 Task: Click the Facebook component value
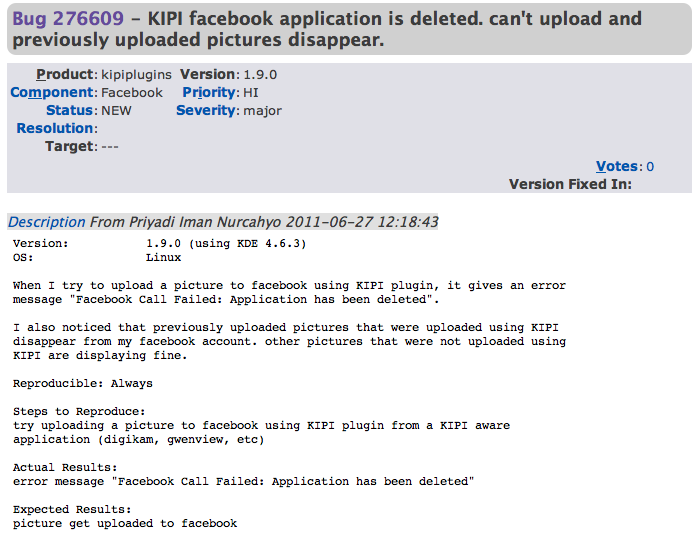pyautogui.click(x=132, y=93)
